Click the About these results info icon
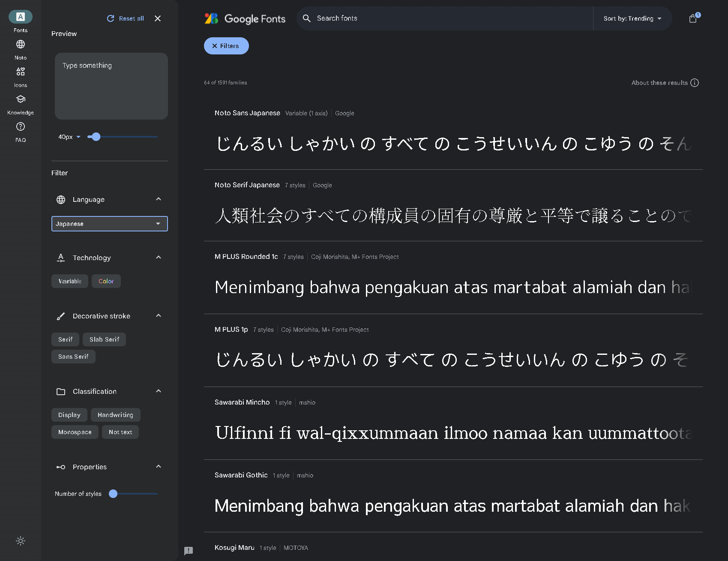Image resolution: width=728 pixels, height=561 pixels. click(695, 83)
